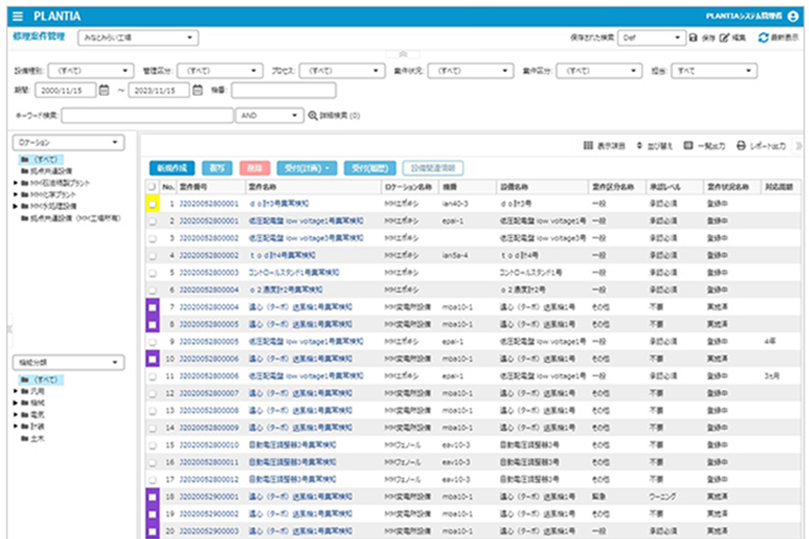The image size is (809, 539).
Task: Expand the 電気 node in lower tree
Action: point(15,415)
